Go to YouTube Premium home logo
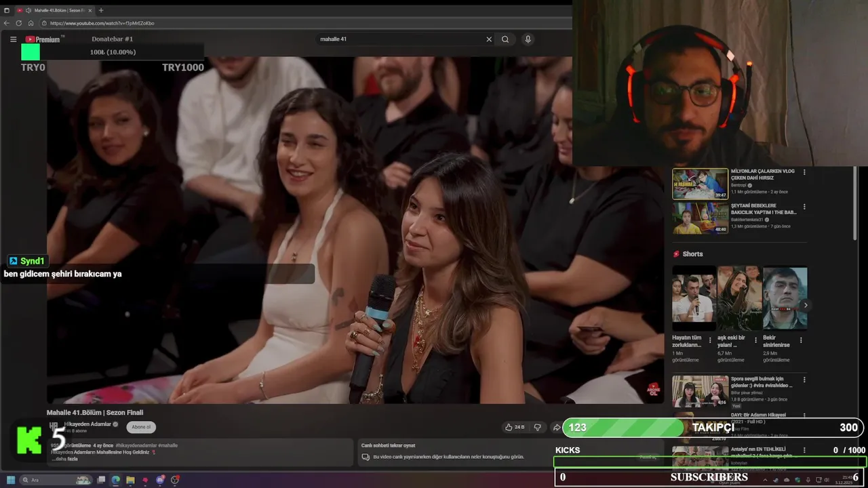 pos(43,39)
